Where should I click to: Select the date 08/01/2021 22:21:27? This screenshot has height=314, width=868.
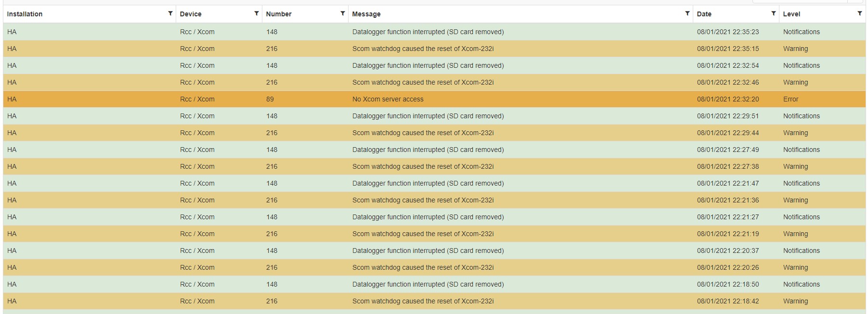(x=727, y=217)
